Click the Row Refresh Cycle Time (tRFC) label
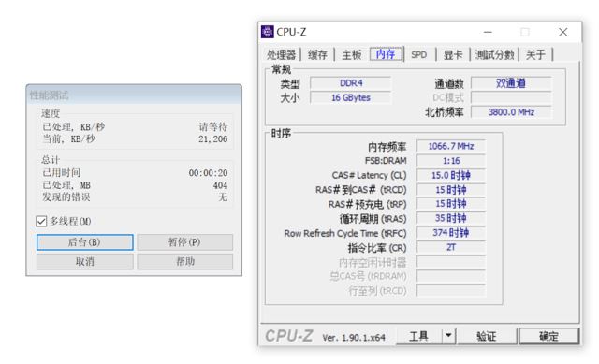 pos(345,233)
